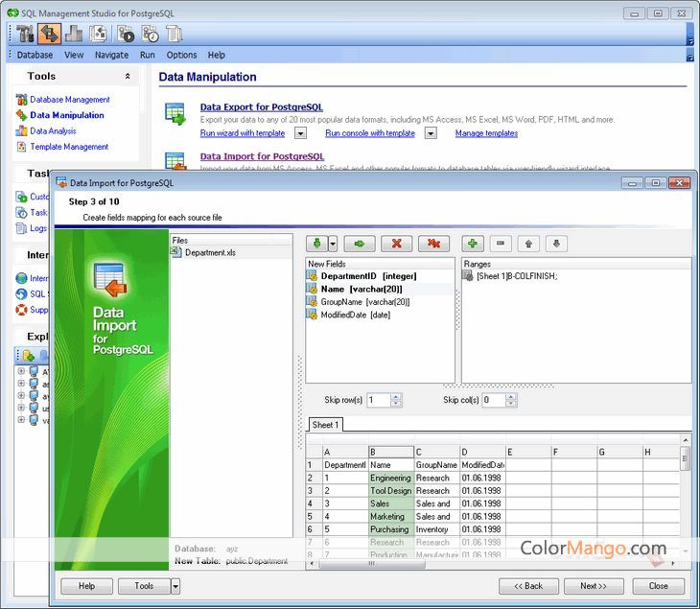Select the Sheet 1 tab

325,425
